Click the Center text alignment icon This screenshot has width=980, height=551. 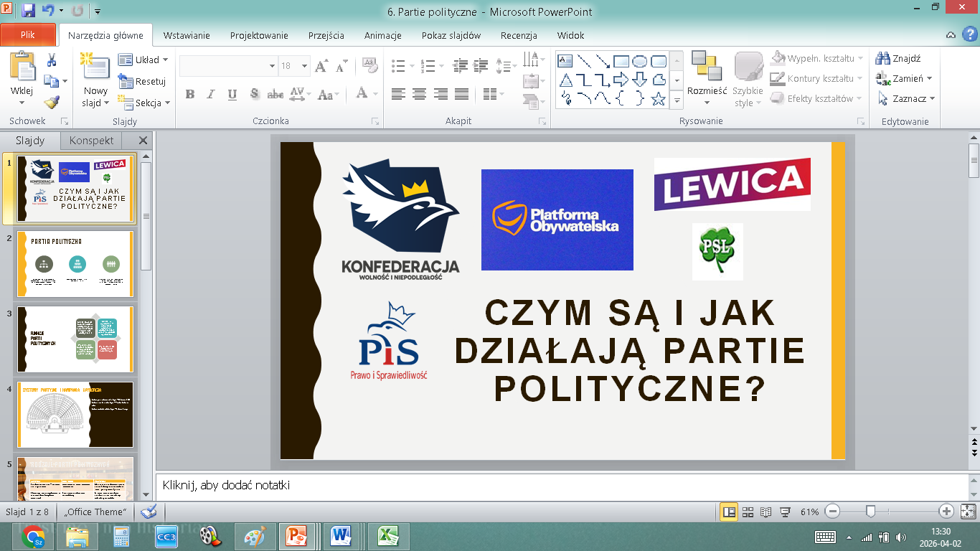click(x=419, y=94)
